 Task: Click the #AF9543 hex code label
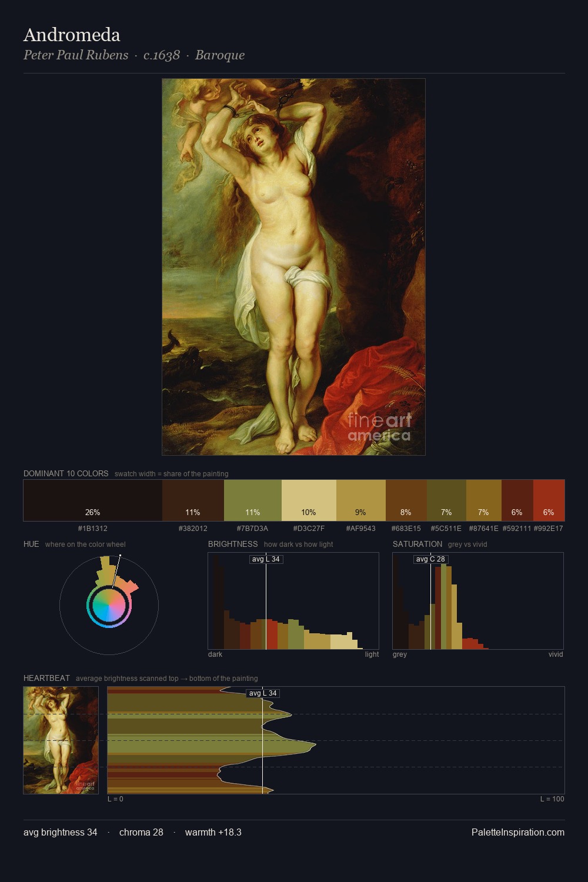click(x=361, y=529)
